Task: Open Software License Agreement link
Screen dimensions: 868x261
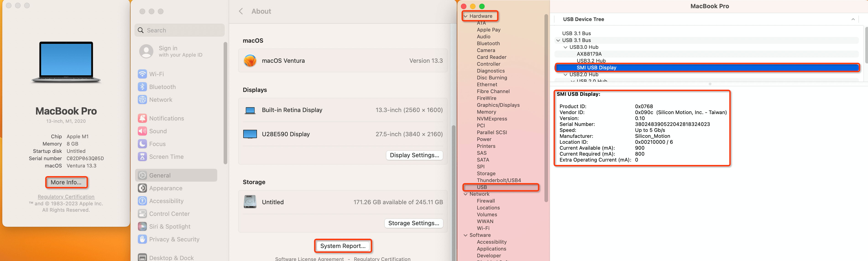Action: coord(309,259)
